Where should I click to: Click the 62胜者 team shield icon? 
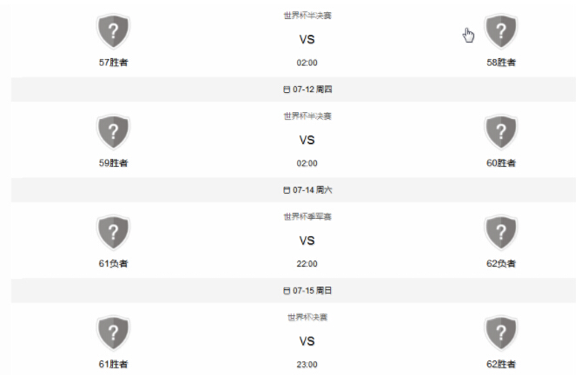tap(501, 333)
